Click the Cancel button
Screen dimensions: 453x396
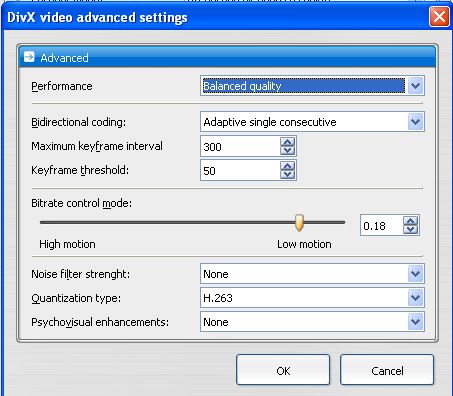click(387, 370)
